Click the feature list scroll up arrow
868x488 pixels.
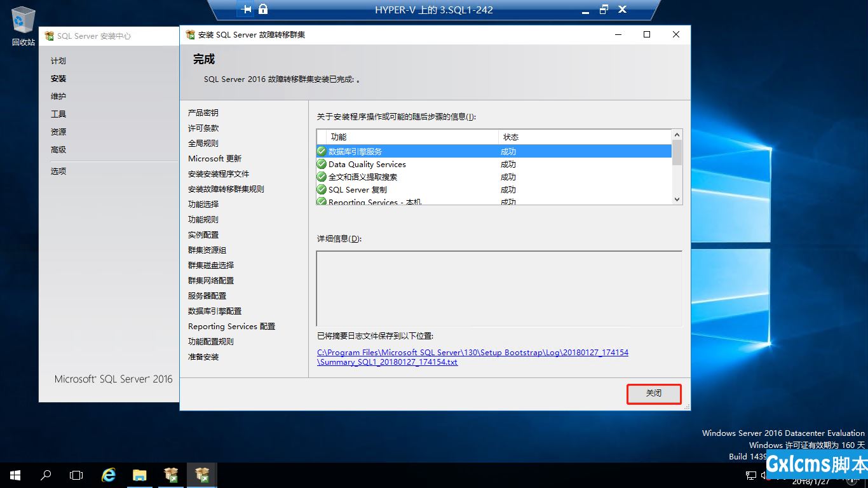pyautogui.click(x=677, y=135)
